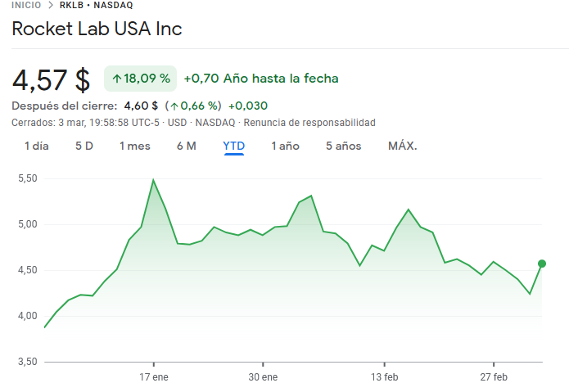Open Renuncia de responsabilidad link
Viewport: 569px width, 392px height.
(309, 123)
